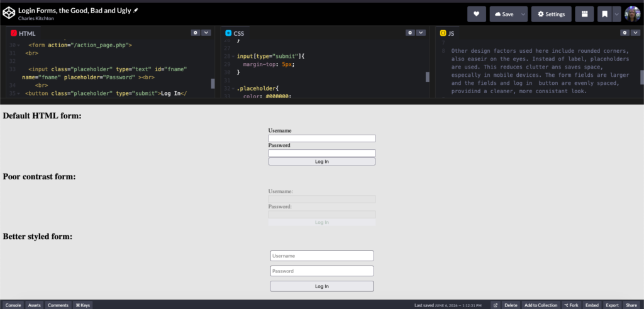Click the better styled Log In button
Viewport: 644px width, 309px height.
[x=322, y=286]
